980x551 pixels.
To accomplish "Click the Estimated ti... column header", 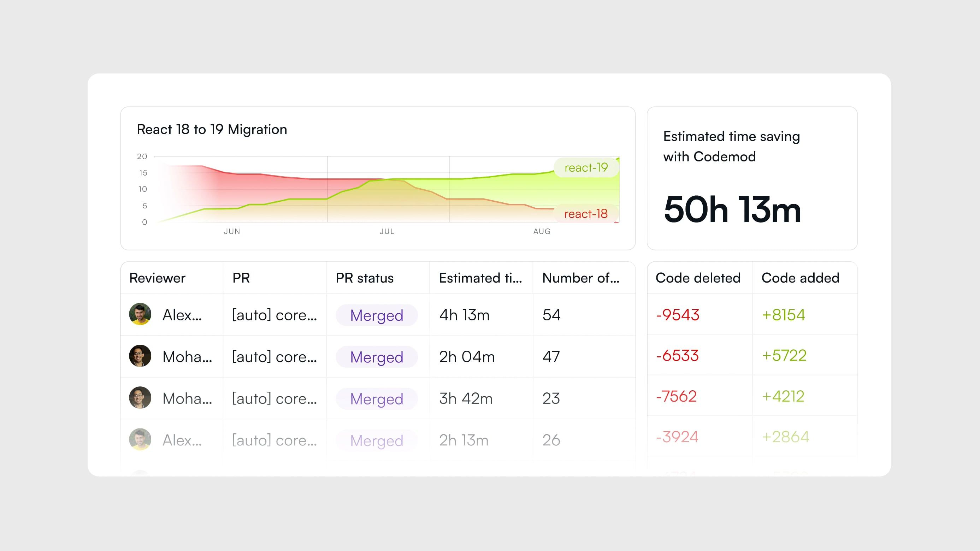I will point(480,278).
